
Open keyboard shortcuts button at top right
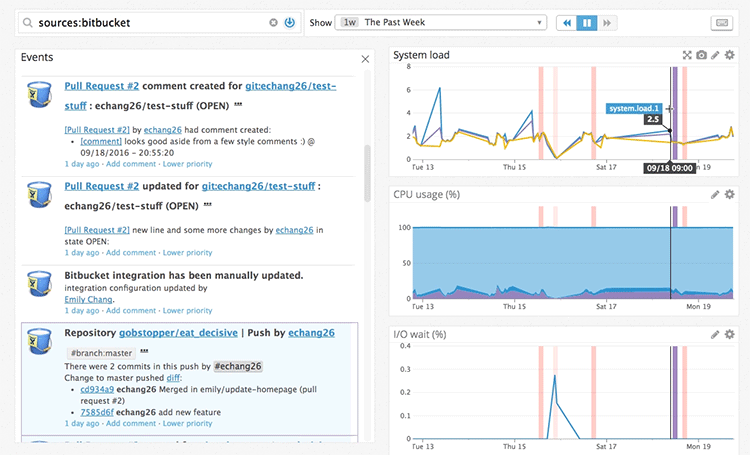721,22
